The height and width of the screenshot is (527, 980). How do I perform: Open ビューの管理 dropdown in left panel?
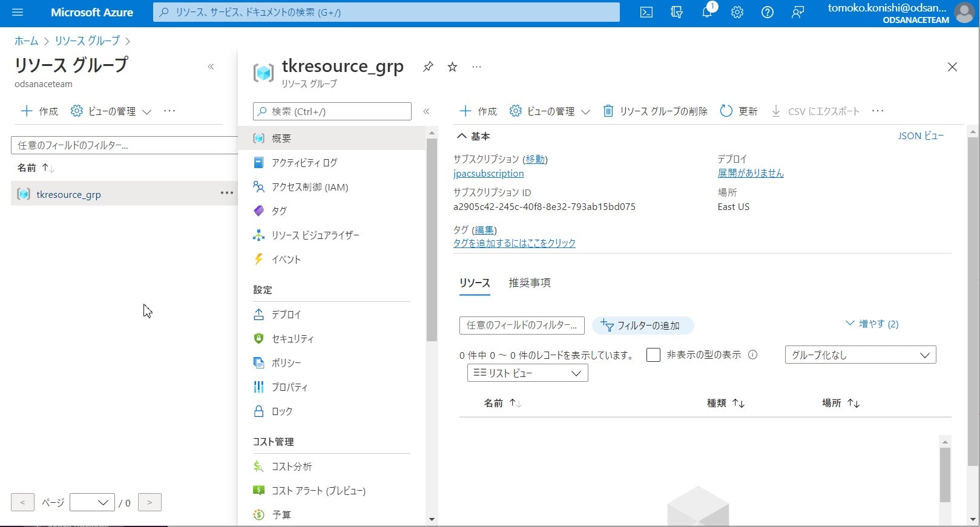pos(111,111)
